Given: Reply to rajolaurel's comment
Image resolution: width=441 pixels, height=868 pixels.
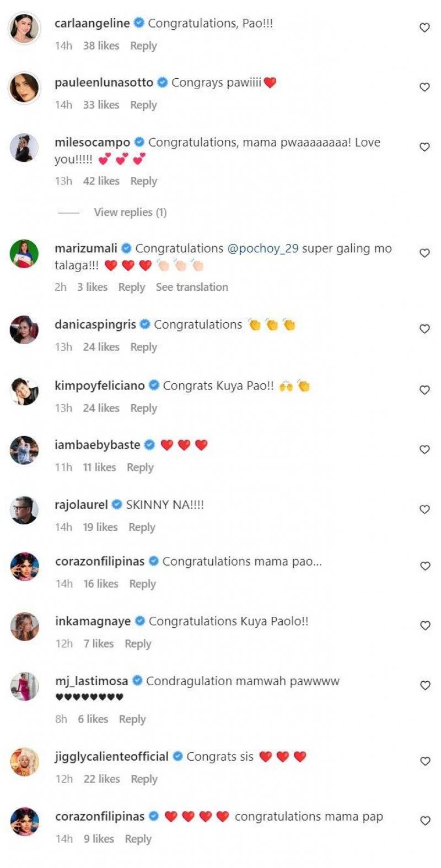Looking at the screenshot, I should click(x=142, y=527).
